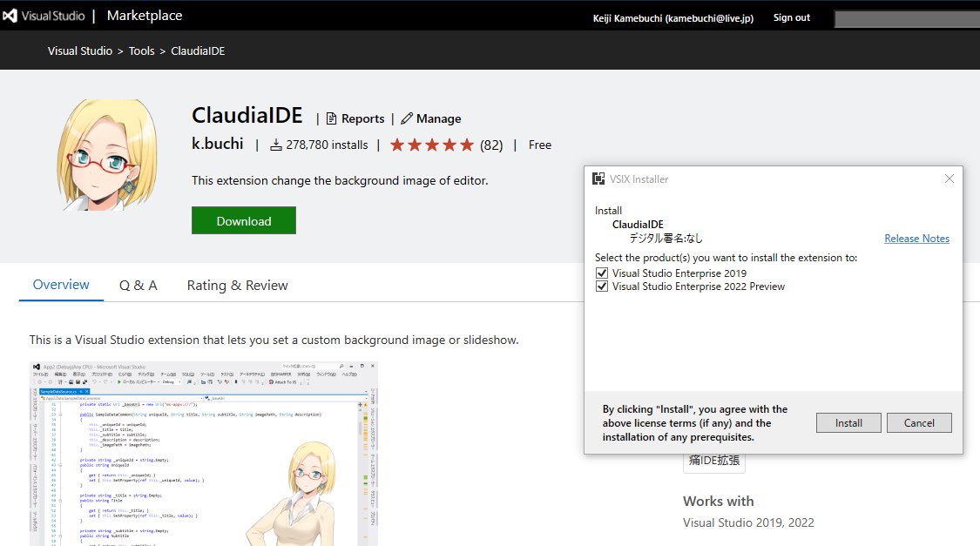The image size is (980, 546).
Task: Close the VSIX Installer dialog
Action: pos(950,179)
